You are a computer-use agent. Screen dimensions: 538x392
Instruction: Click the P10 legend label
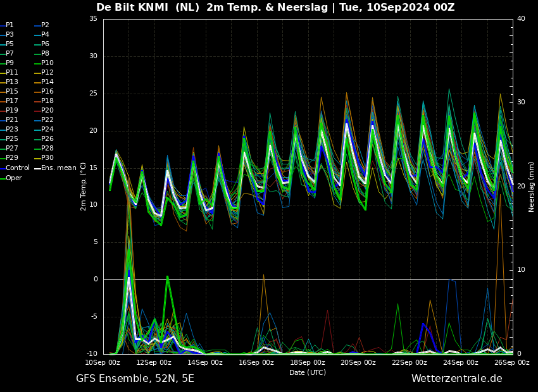47,63
